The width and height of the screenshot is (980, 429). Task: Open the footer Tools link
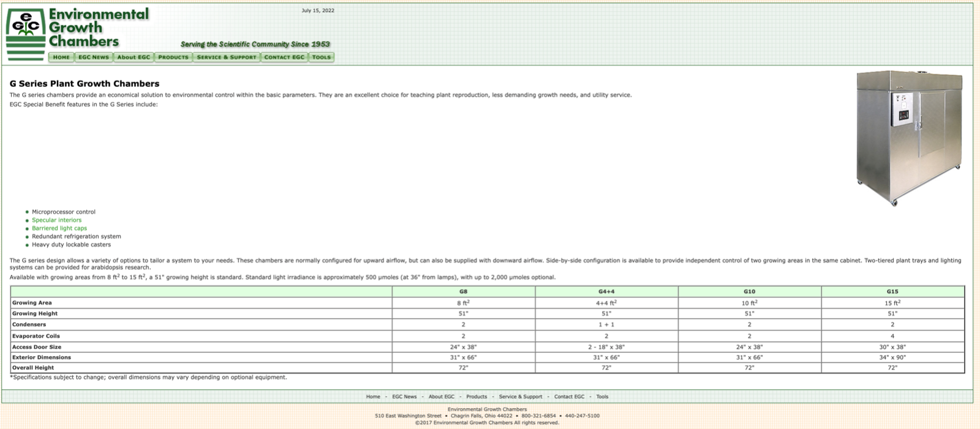click(603, 397)
